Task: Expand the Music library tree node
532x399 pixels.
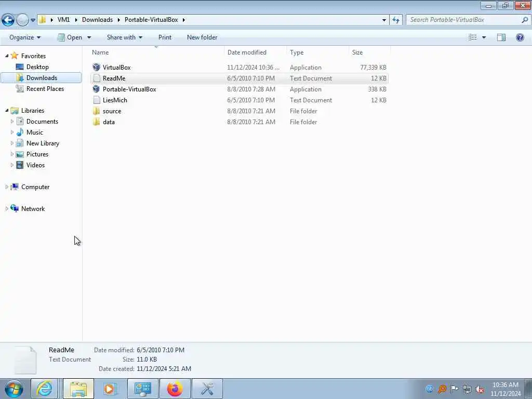Action: 12,132
